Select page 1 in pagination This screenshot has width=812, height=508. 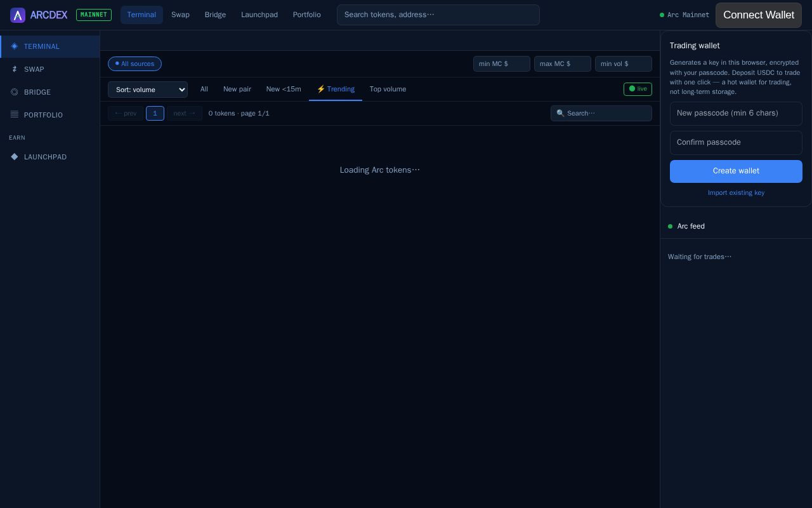[155, 113]
